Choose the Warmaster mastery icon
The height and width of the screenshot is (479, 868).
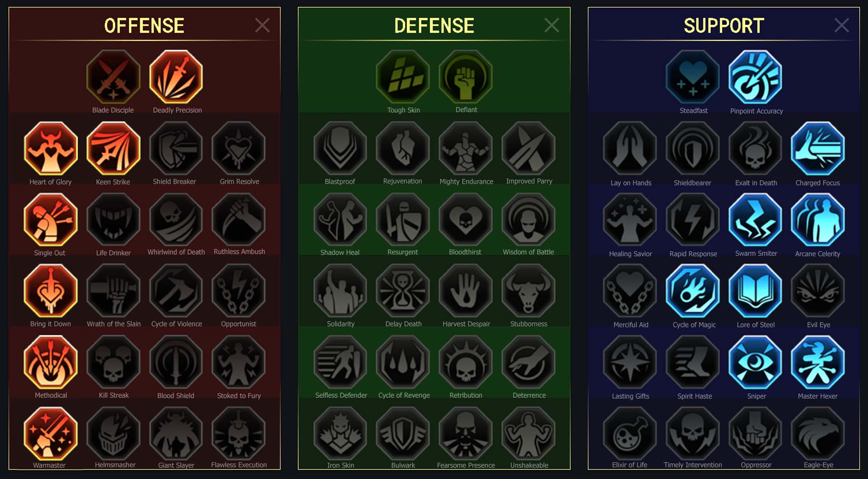point(51,433)
